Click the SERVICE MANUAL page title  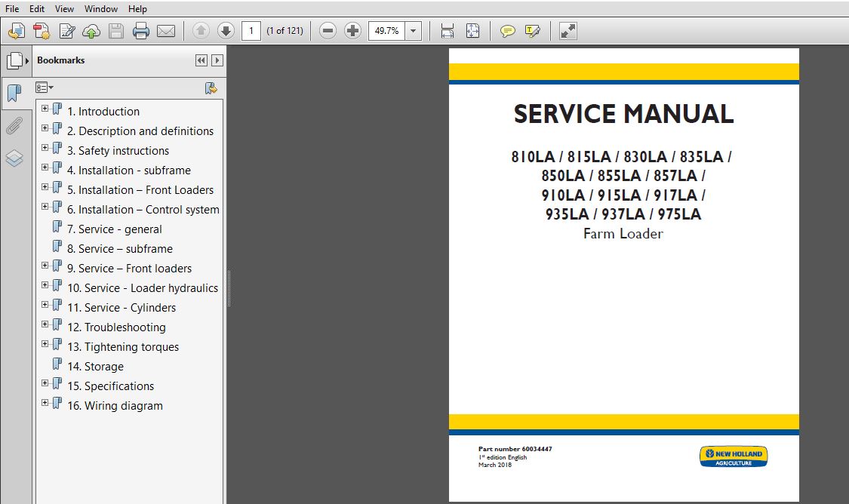(x=624, y=114)
